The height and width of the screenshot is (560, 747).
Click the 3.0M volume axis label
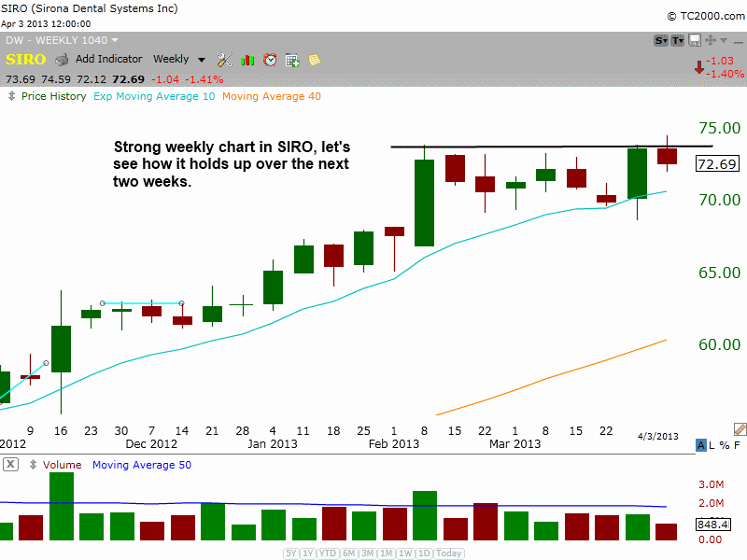712,484
